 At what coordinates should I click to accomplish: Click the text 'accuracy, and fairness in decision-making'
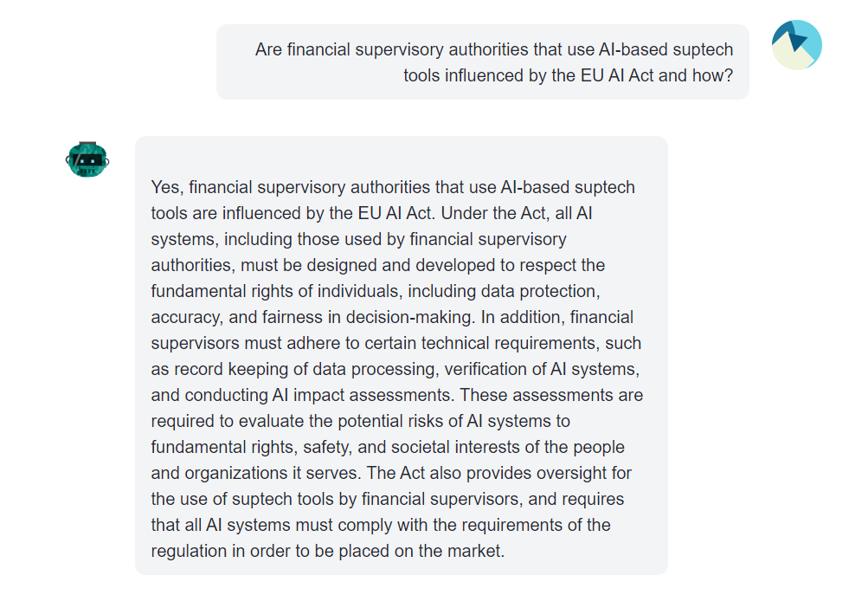point(312,317)
